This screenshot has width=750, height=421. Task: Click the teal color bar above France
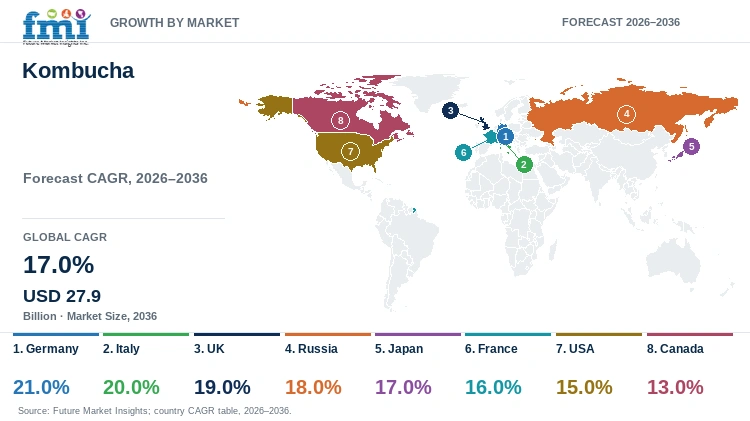coord(508,334)
